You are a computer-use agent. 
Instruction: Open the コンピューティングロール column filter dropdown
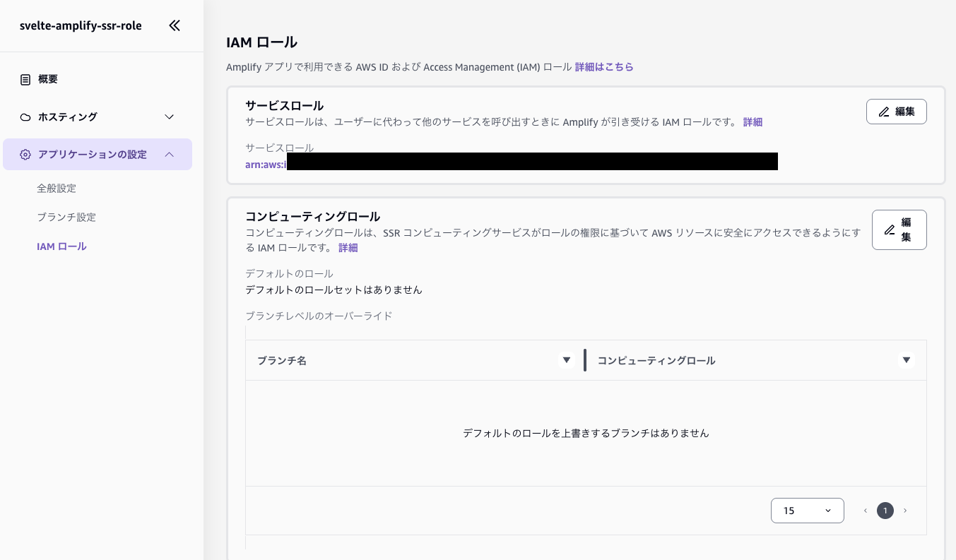(907, 360)
